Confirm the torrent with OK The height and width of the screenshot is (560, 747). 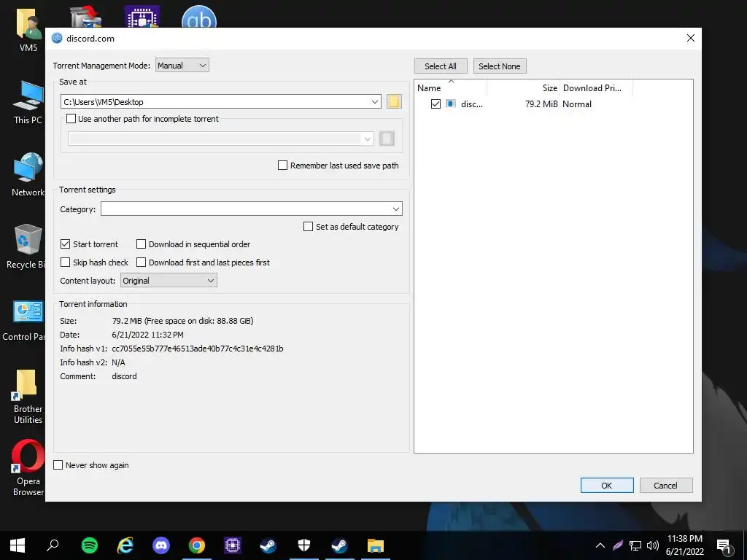click(607, 485)
